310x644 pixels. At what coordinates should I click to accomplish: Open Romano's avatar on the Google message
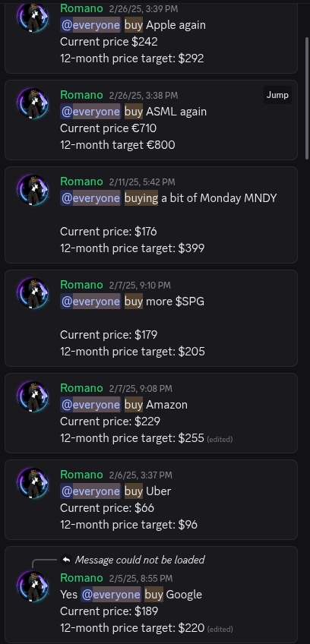(x=33, y=586)
